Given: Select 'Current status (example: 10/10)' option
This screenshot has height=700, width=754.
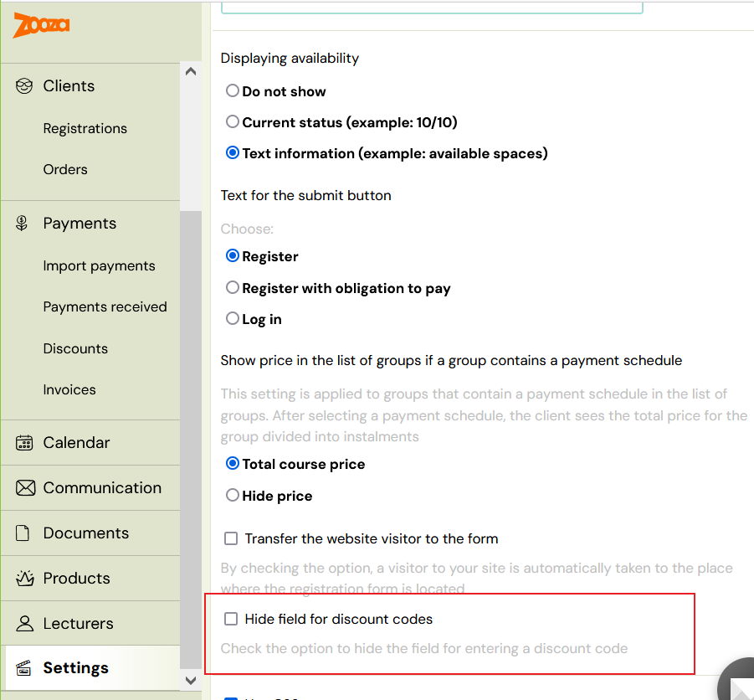Looking at the screenshot, I should pos(233,121).
